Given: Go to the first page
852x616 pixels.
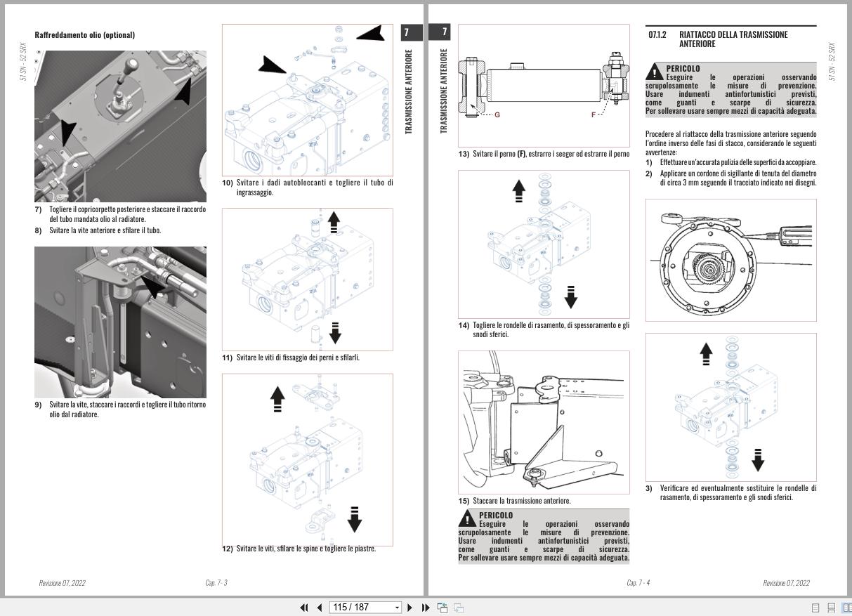Looking at the screenshot, I should pos(305,608).
